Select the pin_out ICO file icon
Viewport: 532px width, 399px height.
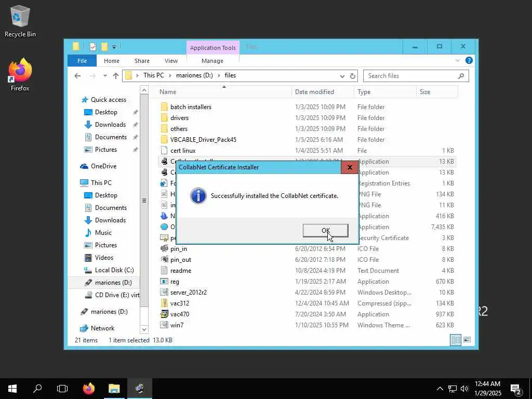(x=164, y=260)
